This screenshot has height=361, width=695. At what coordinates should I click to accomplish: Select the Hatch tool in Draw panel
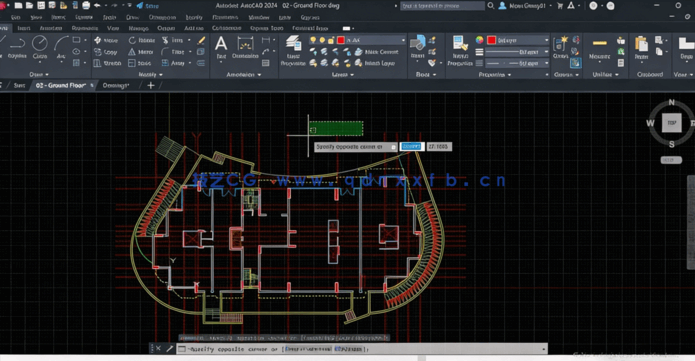pos(76,63)
